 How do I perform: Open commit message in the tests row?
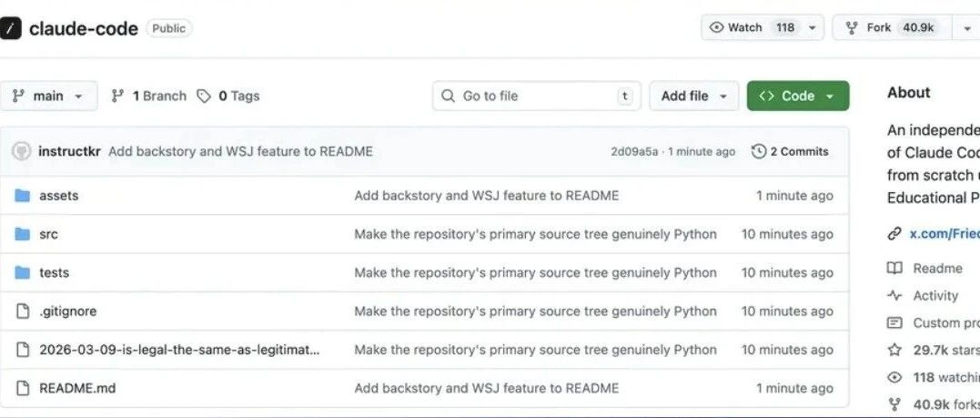pos(536,273)
